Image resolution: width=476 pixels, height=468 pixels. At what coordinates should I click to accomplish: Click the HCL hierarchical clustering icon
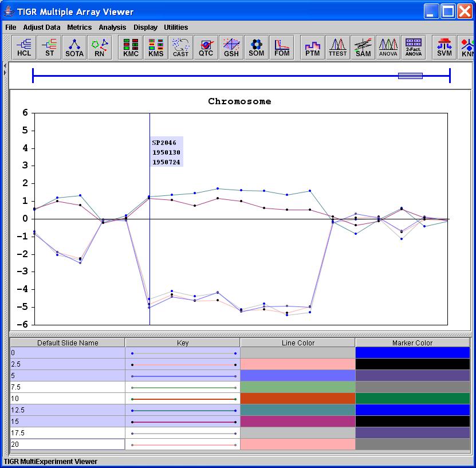[24, 47]
